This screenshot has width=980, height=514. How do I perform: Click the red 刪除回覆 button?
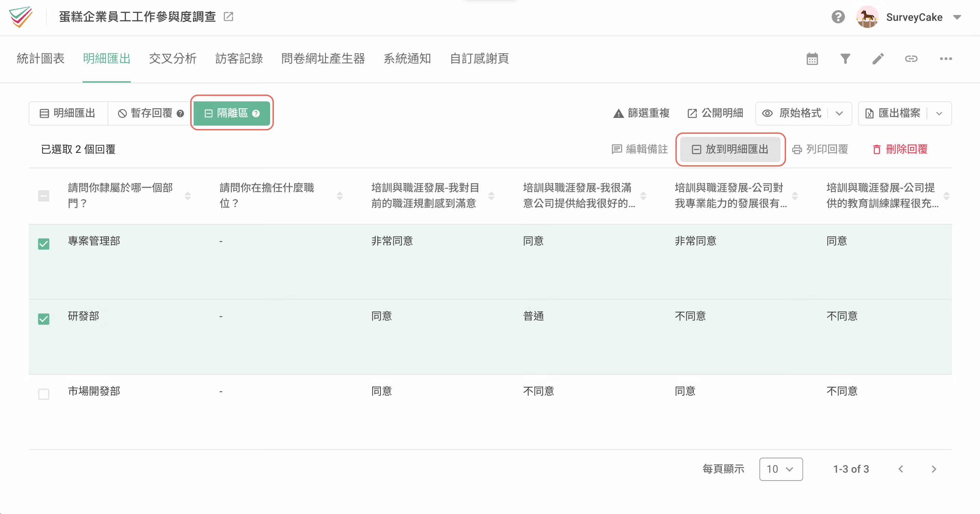click(900, 149)
